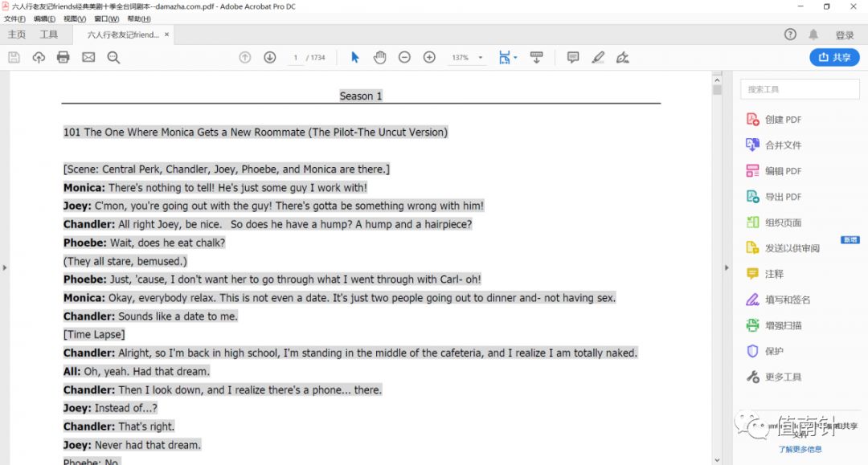Screen dimensions: 868x465
Task: Switch to the 工具 tools tab
Action: [49, 35]
